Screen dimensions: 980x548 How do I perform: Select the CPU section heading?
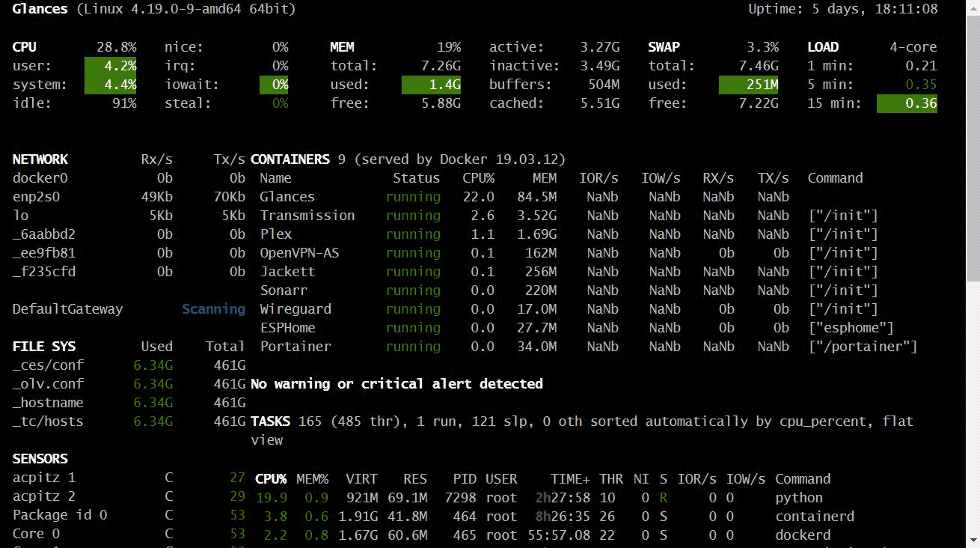click(24, 47)
